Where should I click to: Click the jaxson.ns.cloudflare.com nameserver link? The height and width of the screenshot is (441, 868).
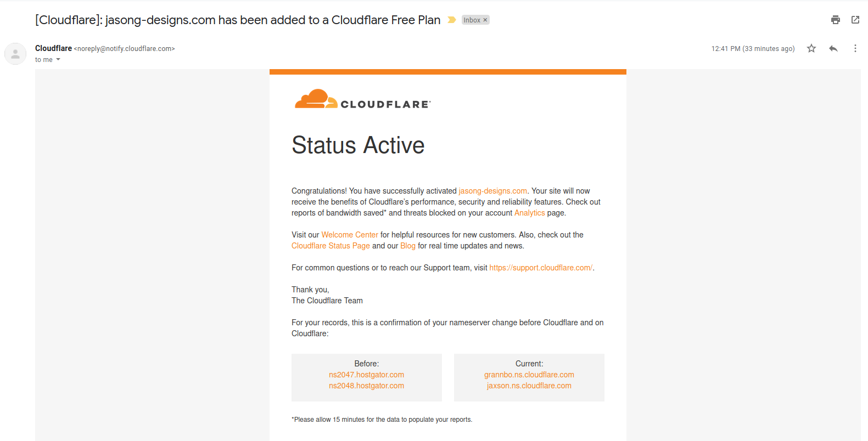529,386
